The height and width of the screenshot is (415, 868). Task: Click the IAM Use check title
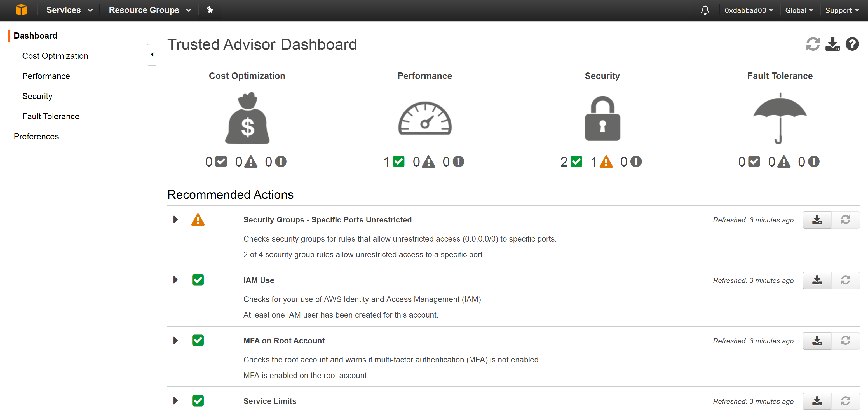[x=259, y=280]
